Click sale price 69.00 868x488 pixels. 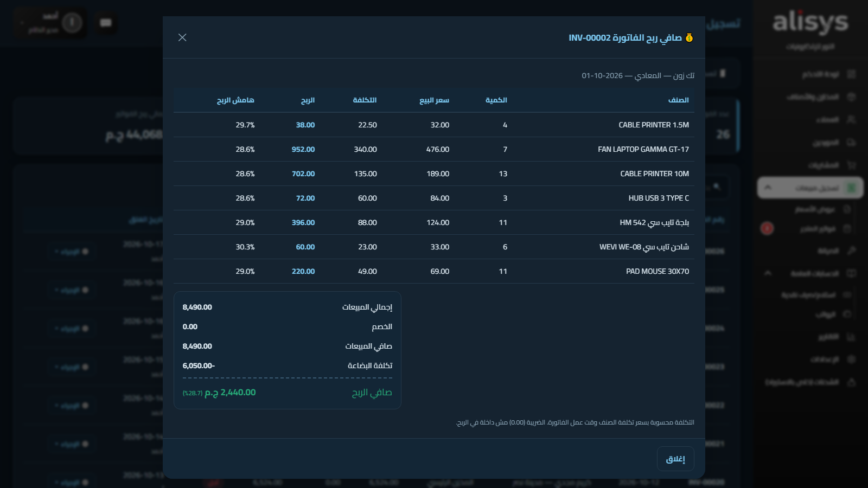click(440, 271)
